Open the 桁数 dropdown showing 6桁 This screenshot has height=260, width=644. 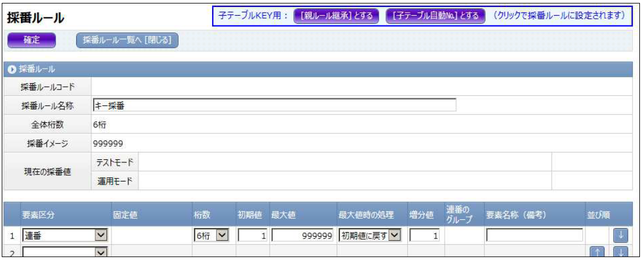point(211,235)
